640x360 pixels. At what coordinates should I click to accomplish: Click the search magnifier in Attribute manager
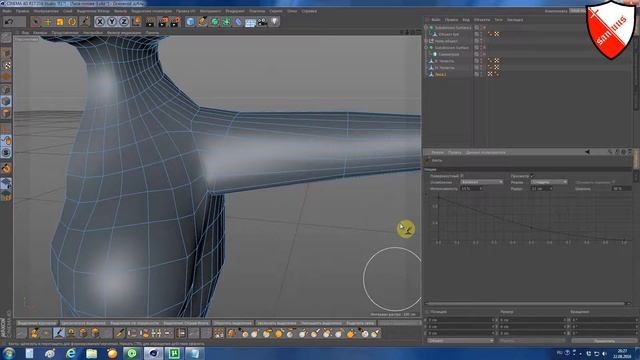click(x=610, y=152)
